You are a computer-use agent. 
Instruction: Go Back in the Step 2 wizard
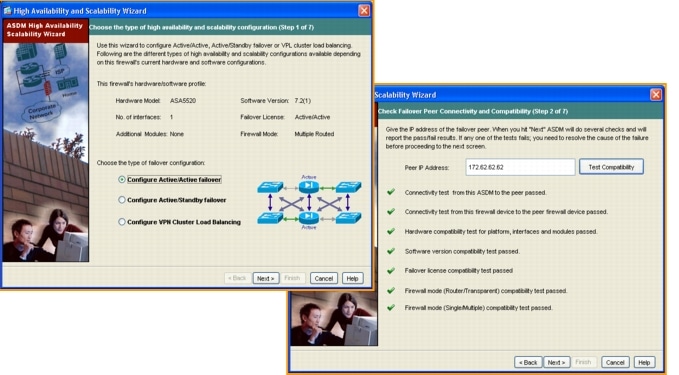tap(528, 362)
